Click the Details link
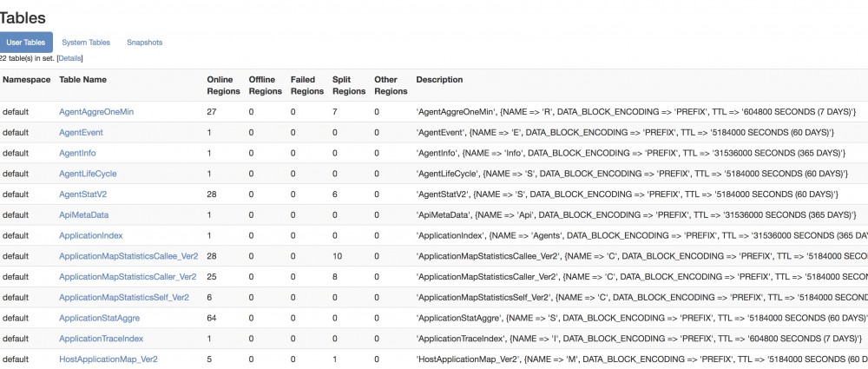This screenshot has width=868, height=369. click(69, 58)
